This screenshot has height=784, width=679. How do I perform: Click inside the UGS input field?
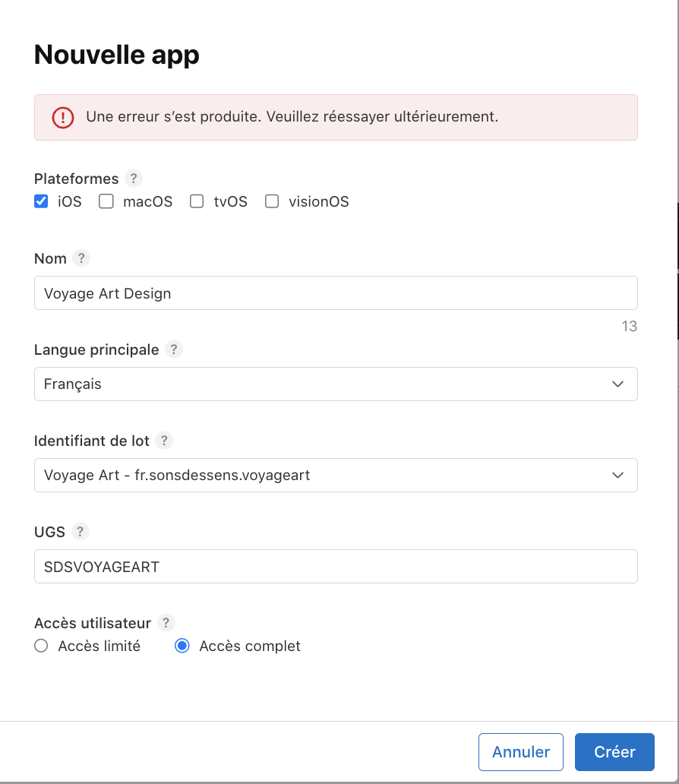[336, 566]
